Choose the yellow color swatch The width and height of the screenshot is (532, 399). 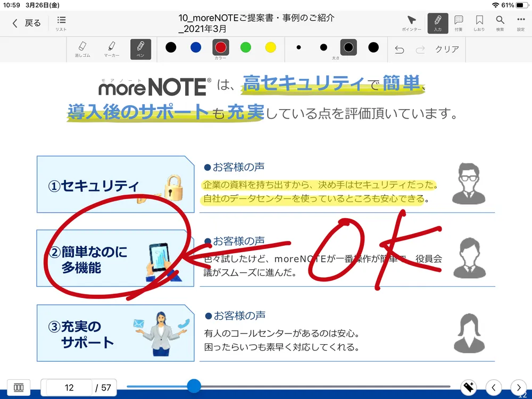[270, 47]
